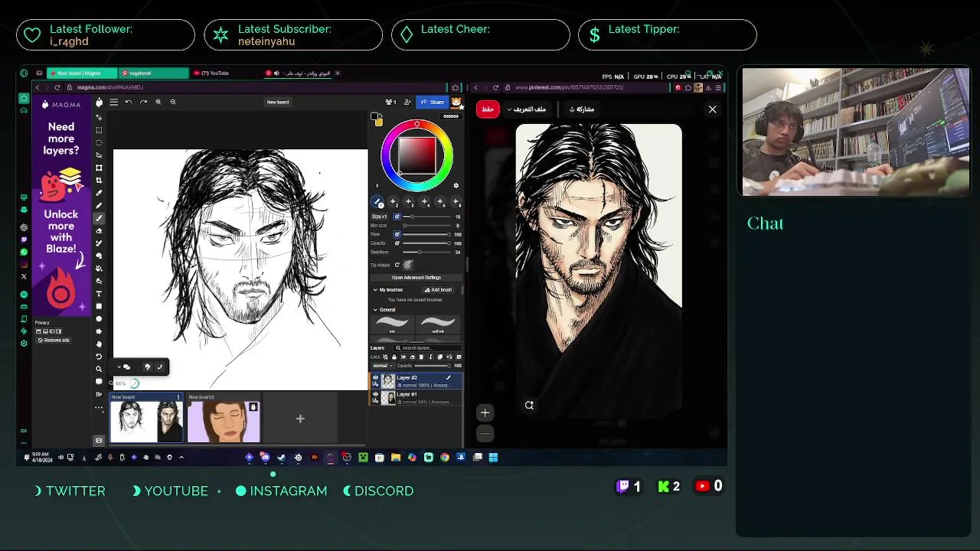Select the Brush tool in Magma toolbar
980x551 pixels.
99,218
